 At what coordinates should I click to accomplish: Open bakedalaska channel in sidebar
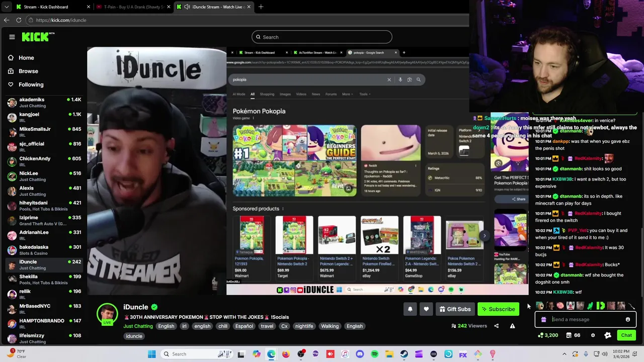tap(44, 250)
